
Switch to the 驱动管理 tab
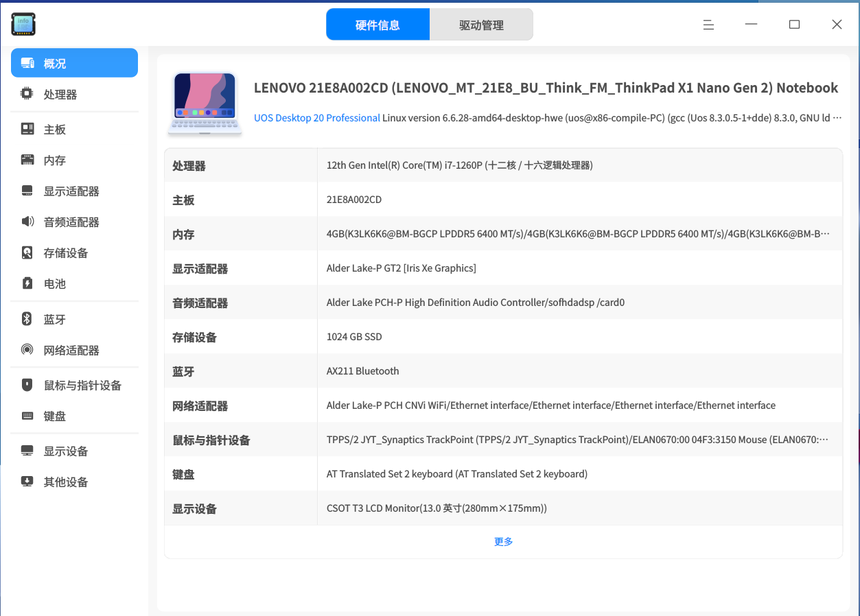481,25
